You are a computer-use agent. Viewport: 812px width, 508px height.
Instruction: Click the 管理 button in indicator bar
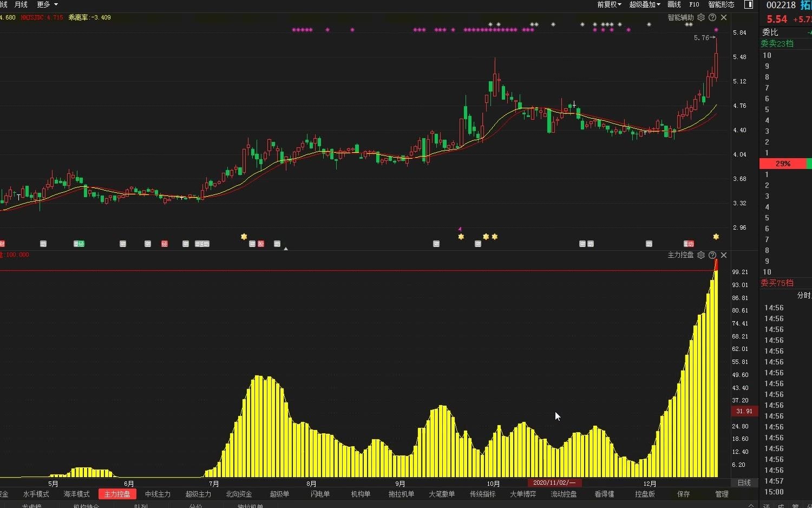click(x=722, y=494)
